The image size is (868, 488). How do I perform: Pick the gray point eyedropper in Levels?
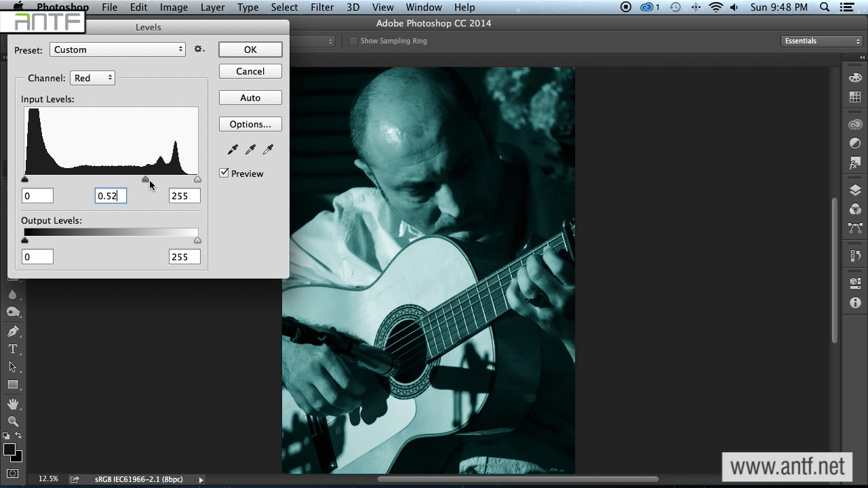[x=250, y=149]
